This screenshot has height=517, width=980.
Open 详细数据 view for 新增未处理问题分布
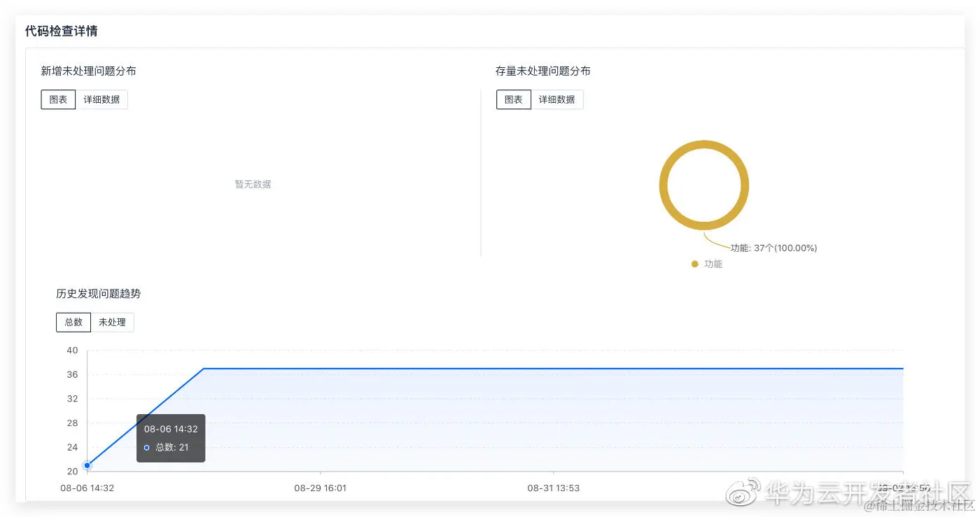point(102,99)
